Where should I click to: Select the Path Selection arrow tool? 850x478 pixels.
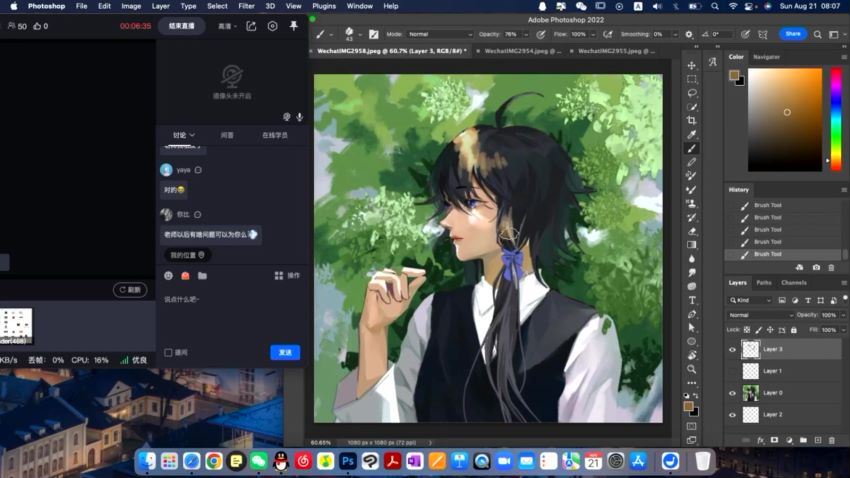(691, 328)
